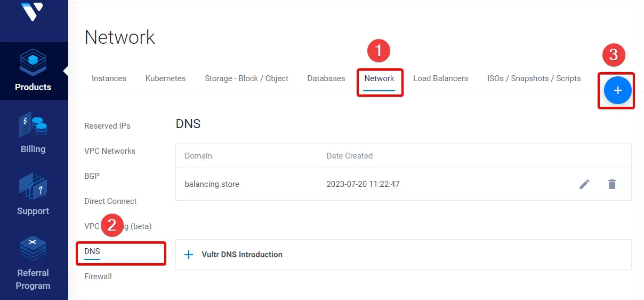The image size is (644, 300).
Task: Open Storage - Block / Object tab
Action: point(246,78)
